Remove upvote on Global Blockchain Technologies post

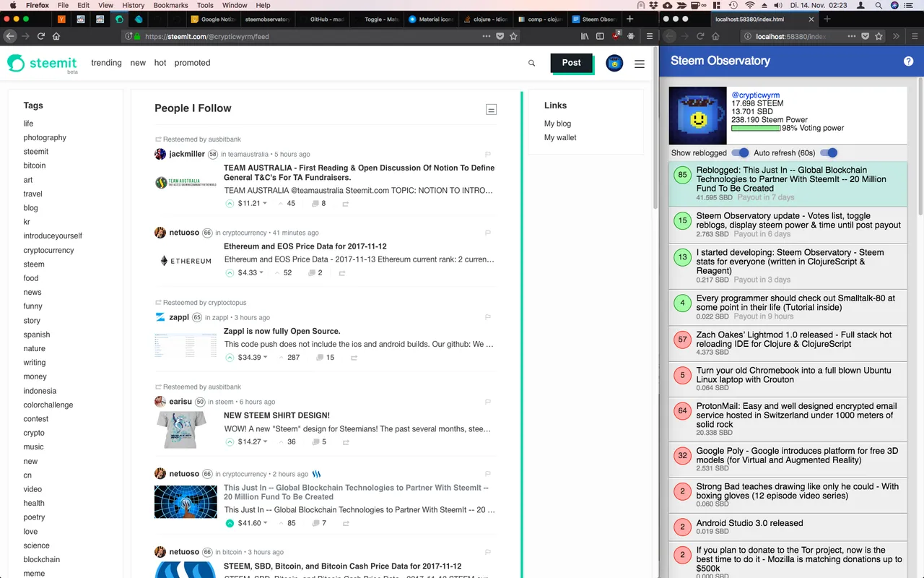pyautogui.click(x=230, y=523)
